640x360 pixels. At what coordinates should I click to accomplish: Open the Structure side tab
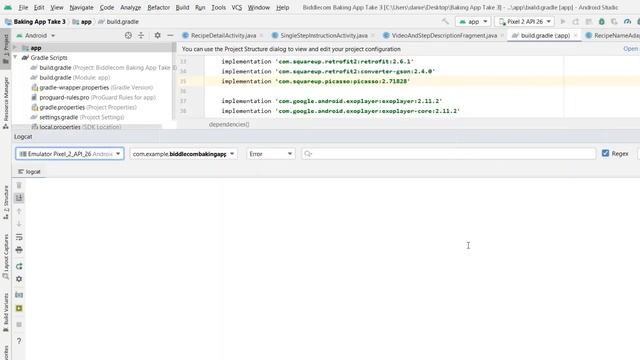[x=6, y=202]
